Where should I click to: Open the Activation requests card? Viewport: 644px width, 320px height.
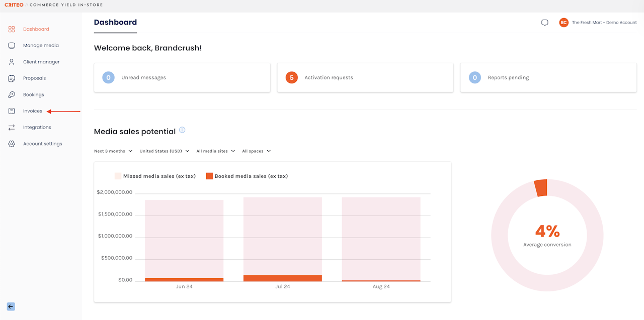tap(365, 78)
